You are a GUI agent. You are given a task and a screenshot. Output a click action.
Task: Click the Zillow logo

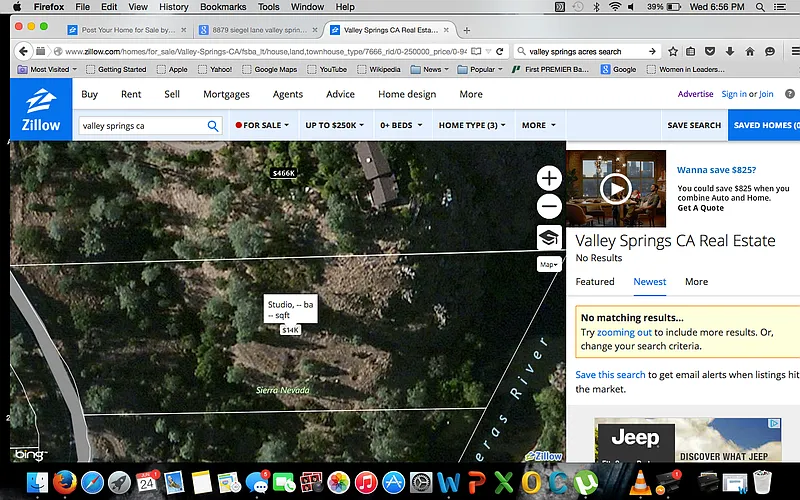[x=40, y=110]
